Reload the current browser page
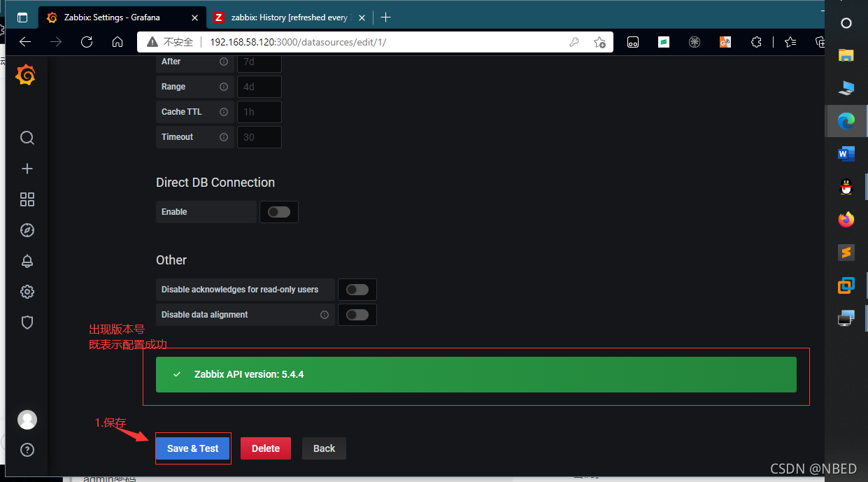The height and width of the screenshot is (482, 868). click(87, 42)
